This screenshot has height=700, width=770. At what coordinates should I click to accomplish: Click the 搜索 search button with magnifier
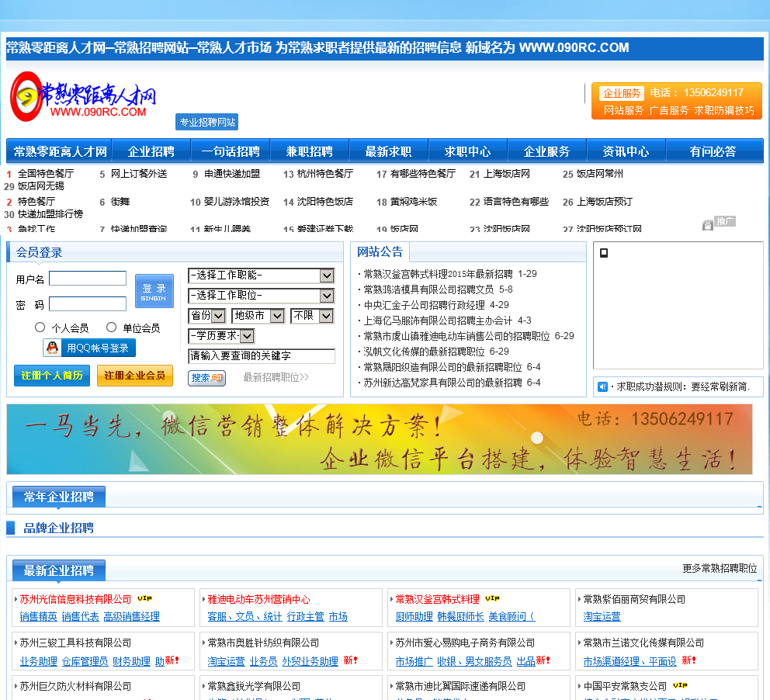coord(206,377)
